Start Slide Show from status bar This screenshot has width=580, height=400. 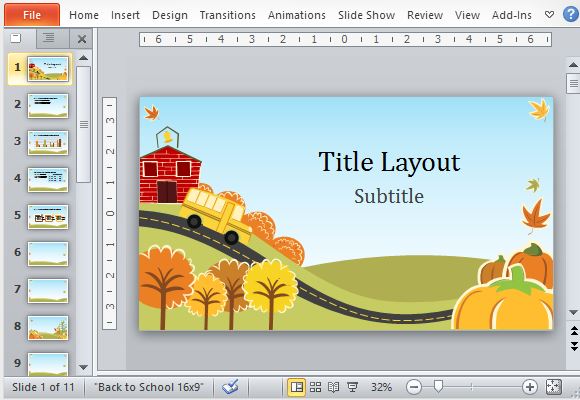click(352, 387)
